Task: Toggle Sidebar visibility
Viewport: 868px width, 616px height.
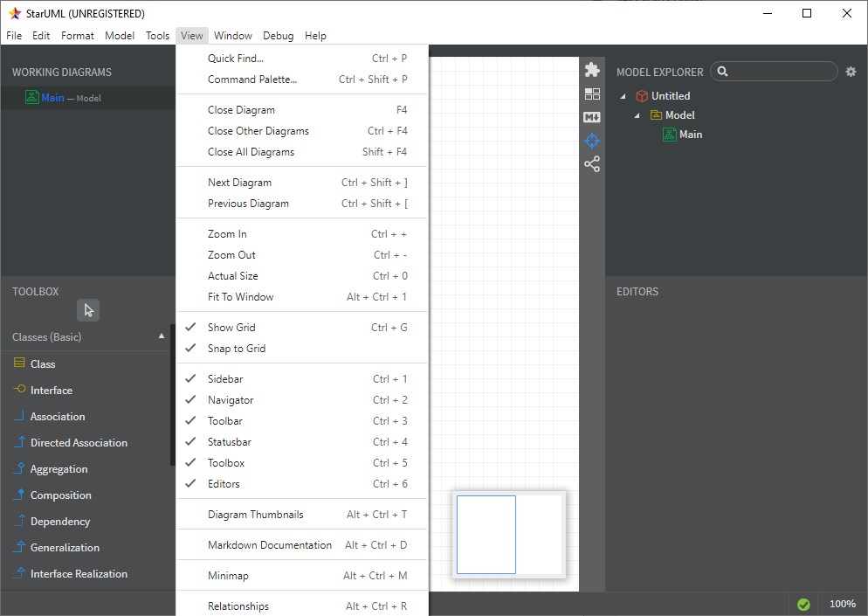Action: (x=302, y=379)
